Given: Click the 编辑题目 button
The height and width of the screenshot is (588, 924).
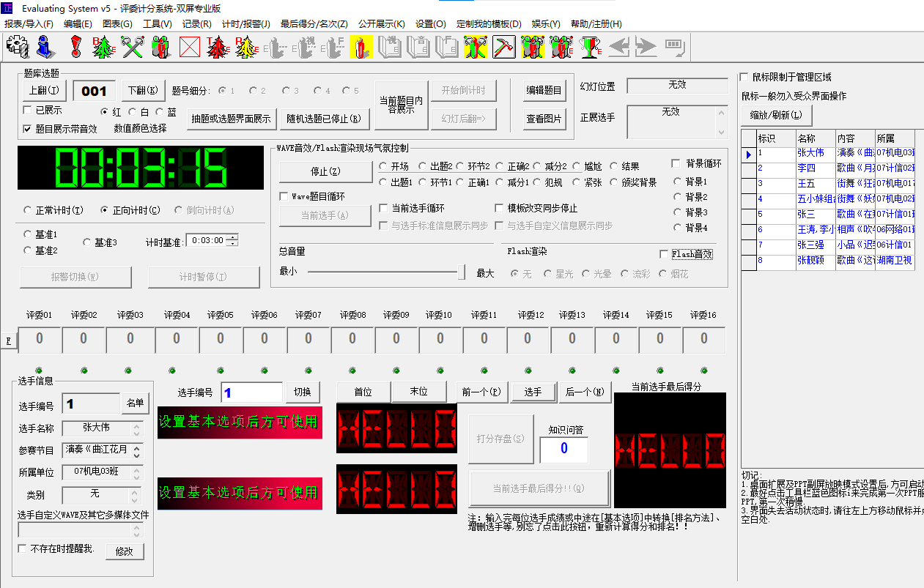Looking at the screenshot, I should 544,91.
